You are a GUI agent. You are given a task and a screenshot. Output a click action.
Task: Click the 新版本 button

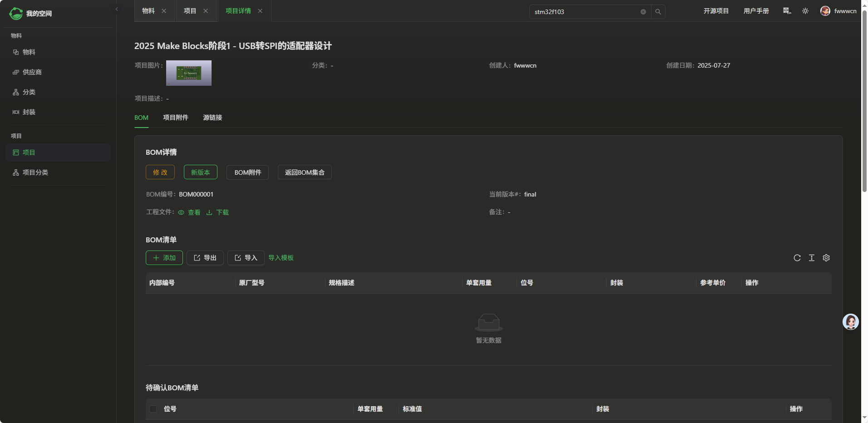point(201,172)
